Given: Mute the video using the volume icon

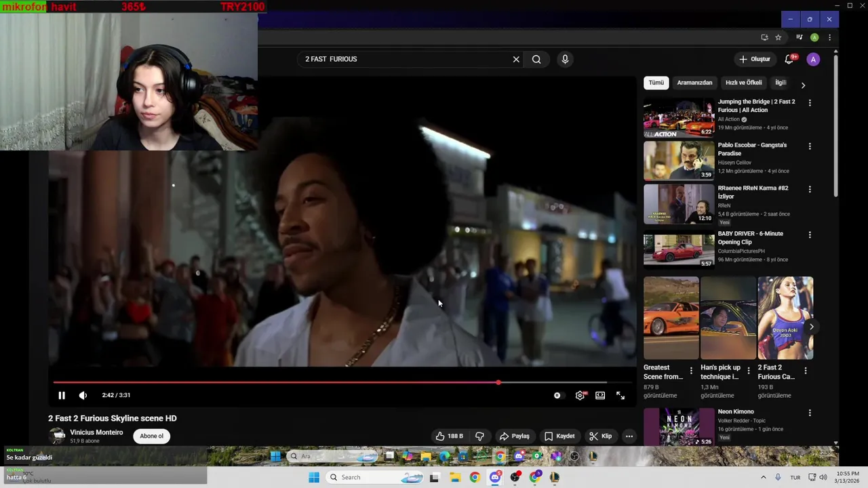Looking at the screenshot, I should (83, 395).
